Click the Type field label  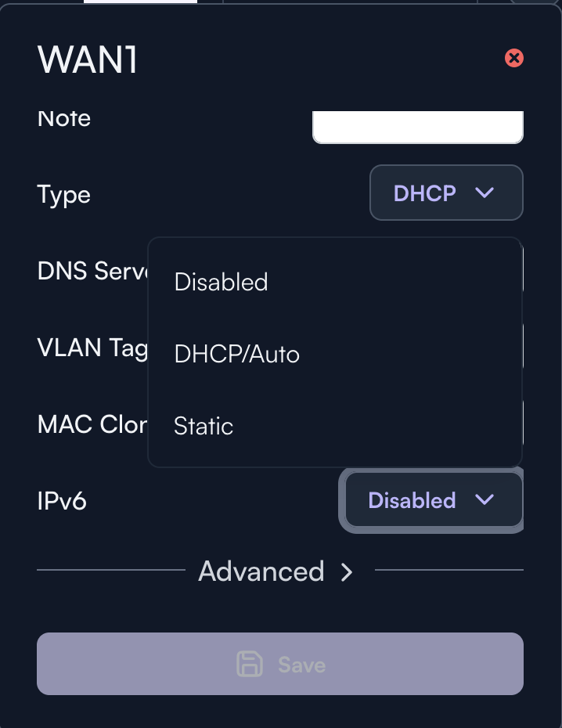pos(64,194)
